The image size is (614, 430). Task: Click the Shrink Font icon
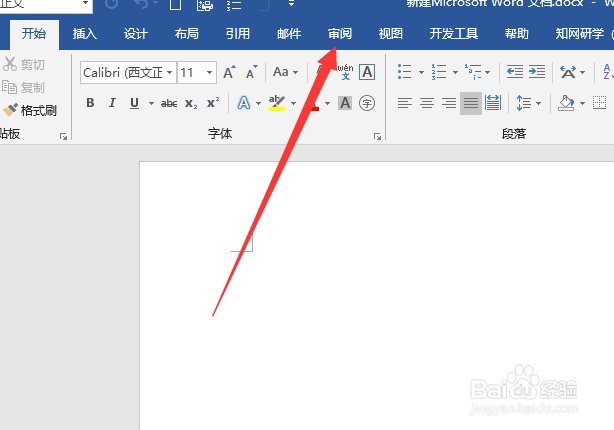251,72
